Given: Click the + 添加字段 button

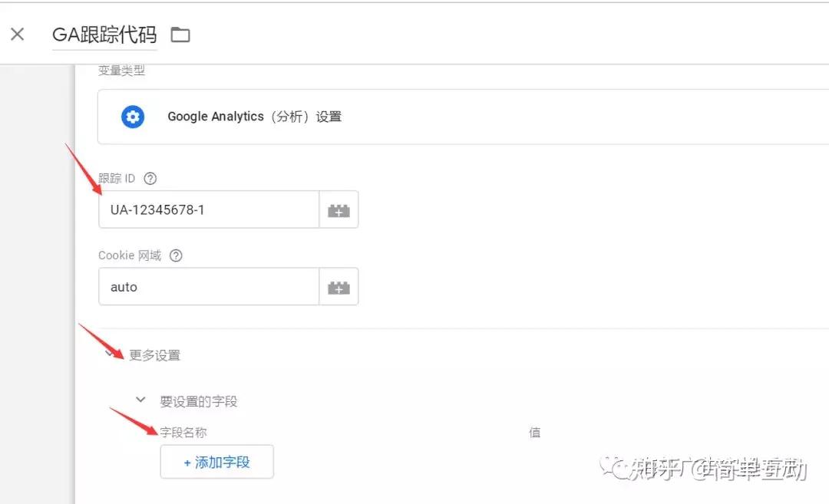Looking at the screenshot, I should pyautogui.click(x=216, y=462).
